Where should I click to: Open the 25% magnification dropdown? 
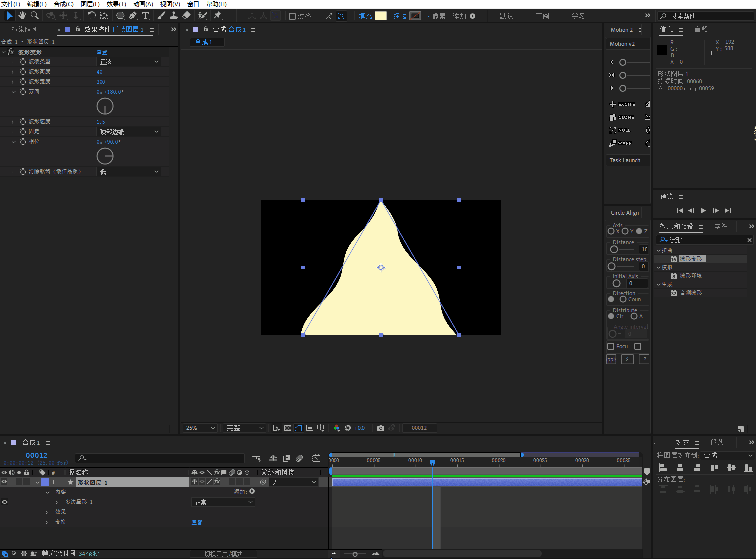point(200,428)
